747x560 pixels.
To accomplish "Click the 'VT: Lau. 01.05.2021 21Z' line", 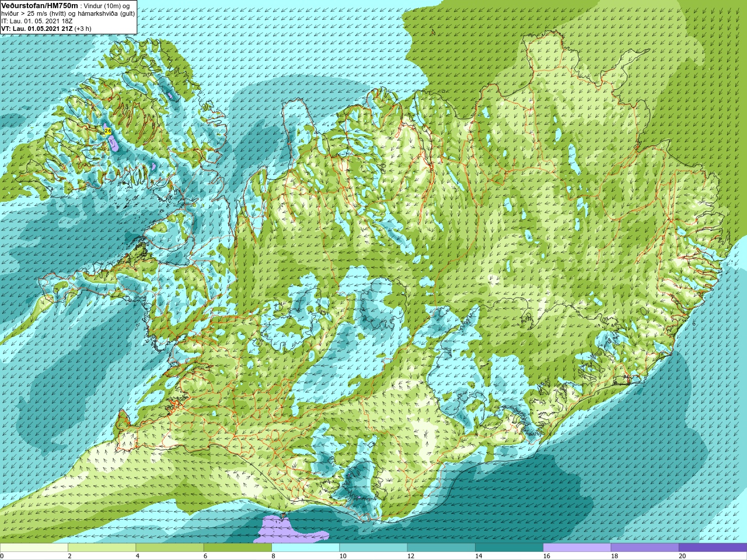I will pyautogui.click(x=37, y=29).
